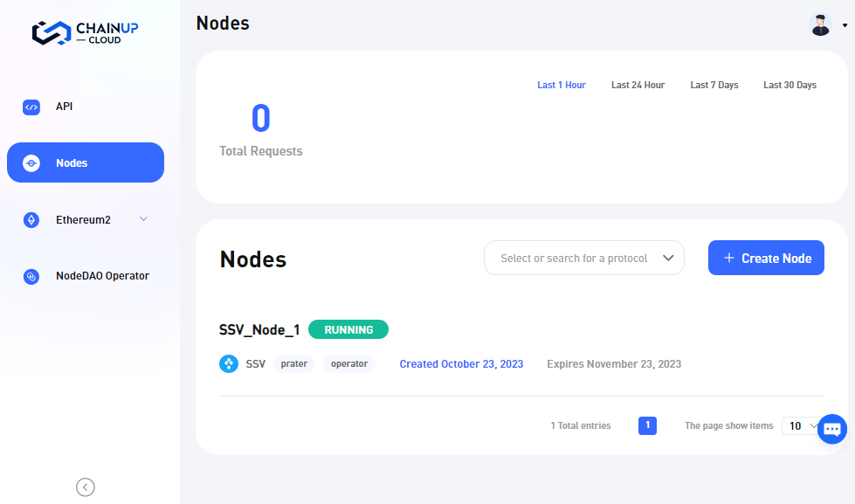The height and width of the screenshot is (504, 855).
Task: Open the protocol search dropdown
Action: 583,259
